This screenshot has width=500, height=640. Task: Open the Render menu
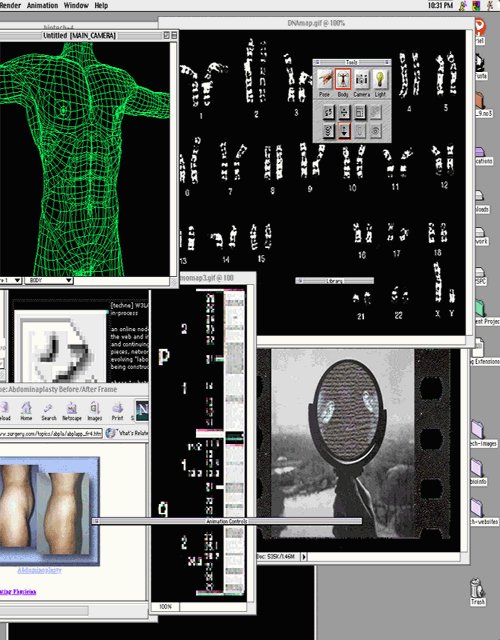click(x=10, y=5)
